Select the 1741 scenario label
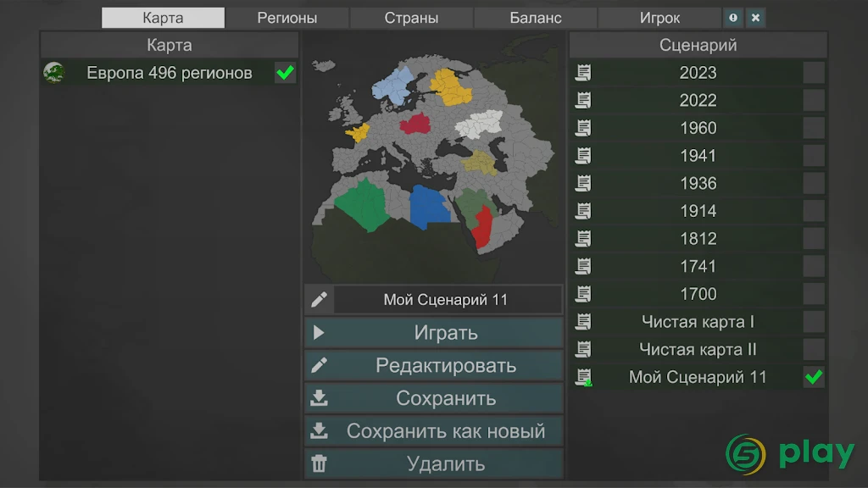 click(698, 266)
